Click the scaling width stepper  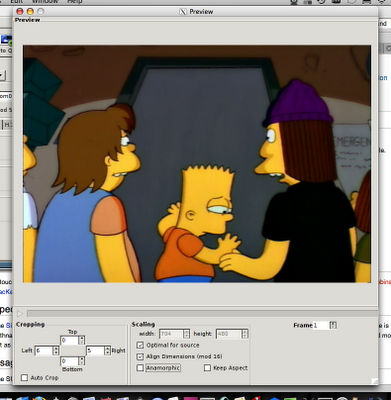click(186, 334)
